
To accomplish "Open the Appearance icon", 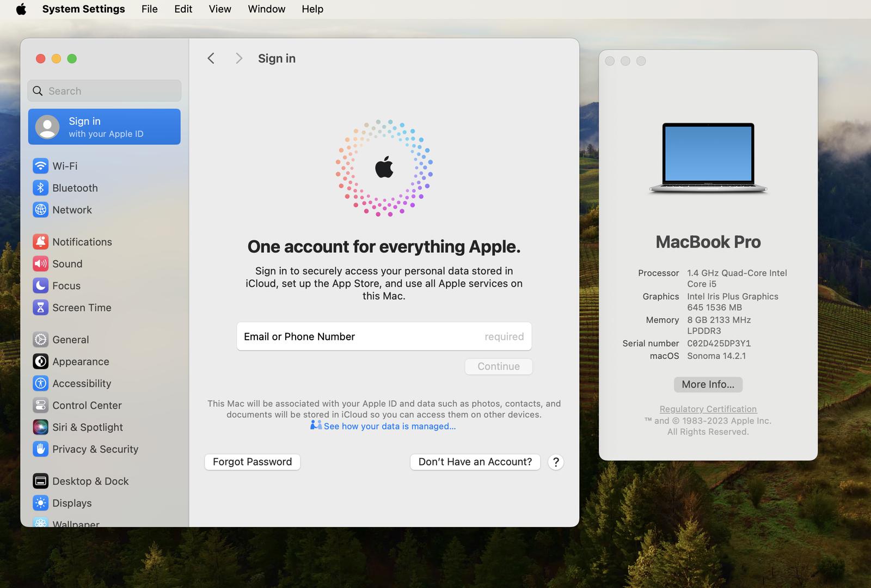I will 40,362.
